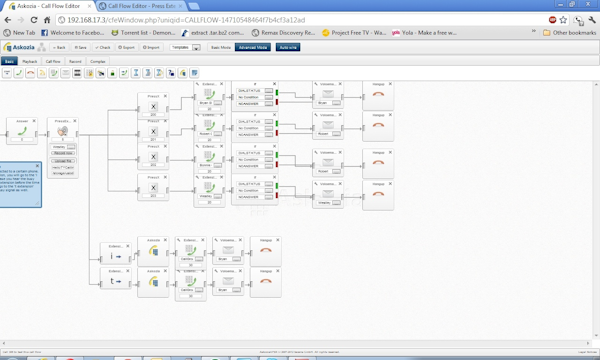The height and width of the screenshot is (360, 600).
Task: Click the 'i' extension node icon
Action: click(x=115, y=256)
